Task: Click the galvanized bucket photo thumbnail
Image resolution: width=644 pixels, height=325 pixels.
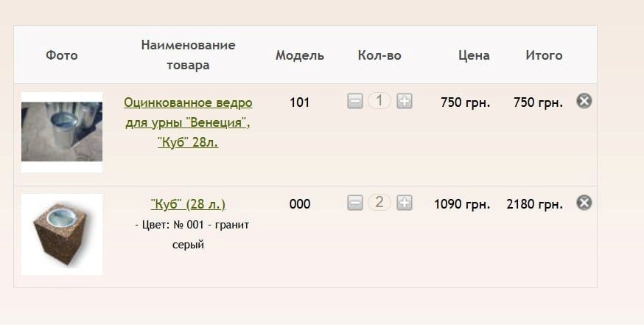Action: click(x=62, y=132)
